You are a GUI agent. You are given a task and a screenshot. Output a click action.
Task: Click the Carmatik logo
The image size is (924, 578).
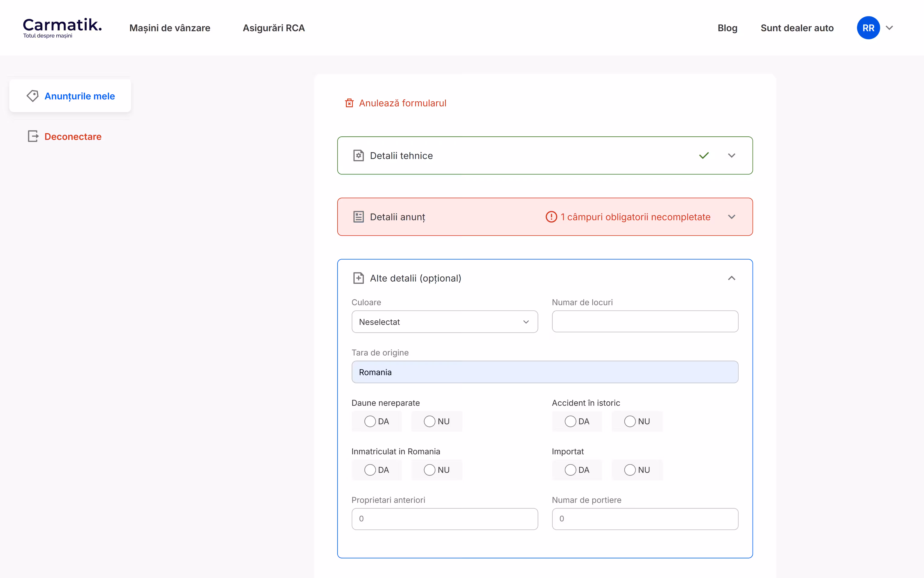62,28
